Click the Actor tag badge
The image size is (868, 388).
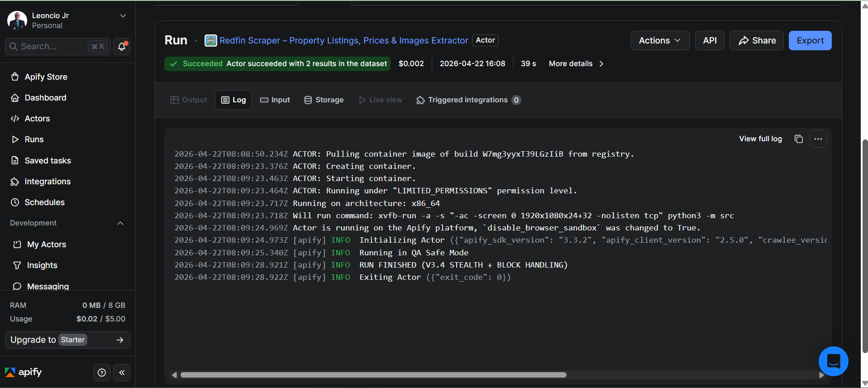click(485, 40)
